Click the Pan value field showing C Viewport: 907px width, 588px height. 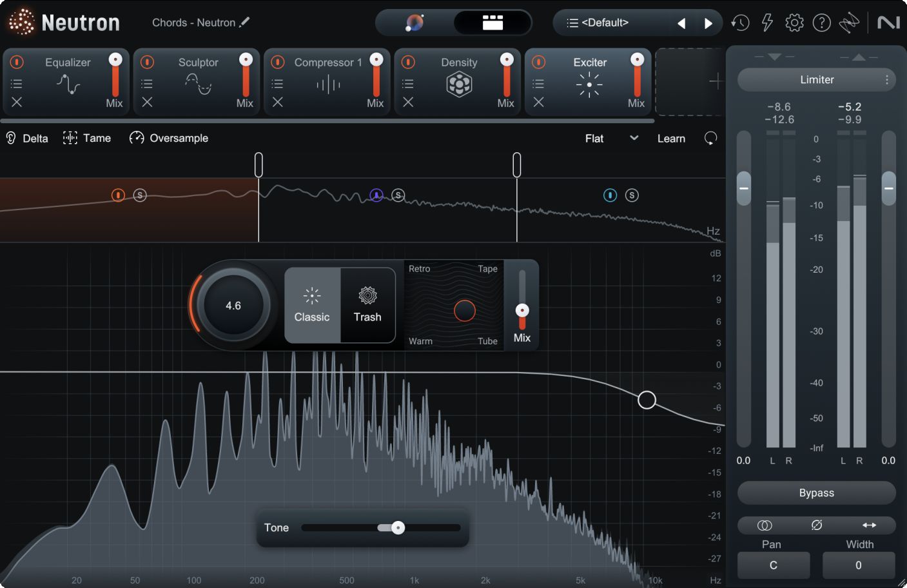pos(773,565)
